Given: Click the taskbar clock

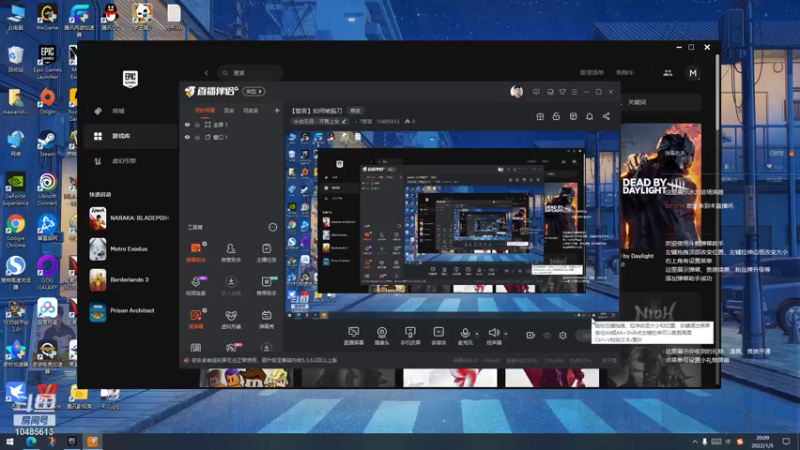Looking at the screenshot, I should (763, 442).
